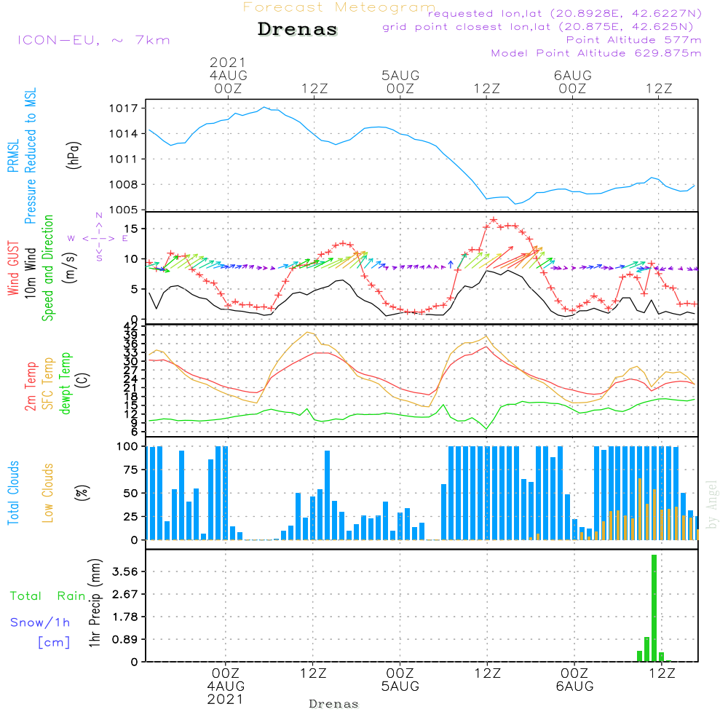
Task: Click the 2.67 precipitation tick value
Action: (x=125, y=594)
